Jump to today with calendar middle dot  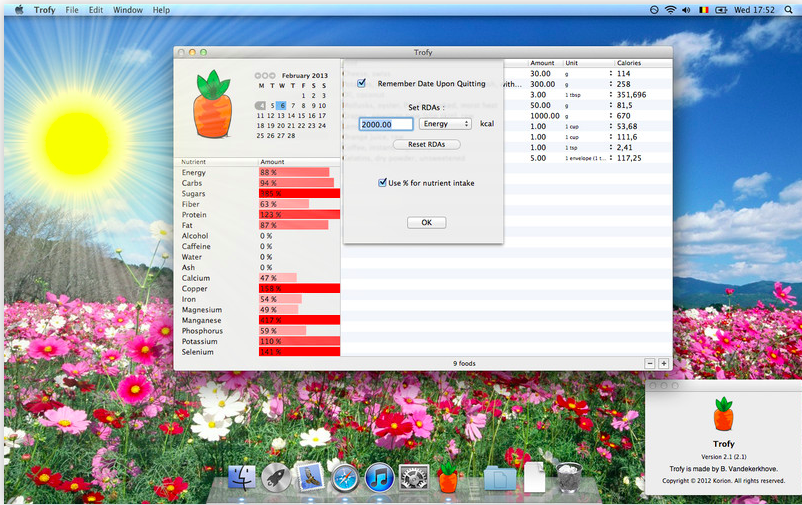(x=265, y=76)
